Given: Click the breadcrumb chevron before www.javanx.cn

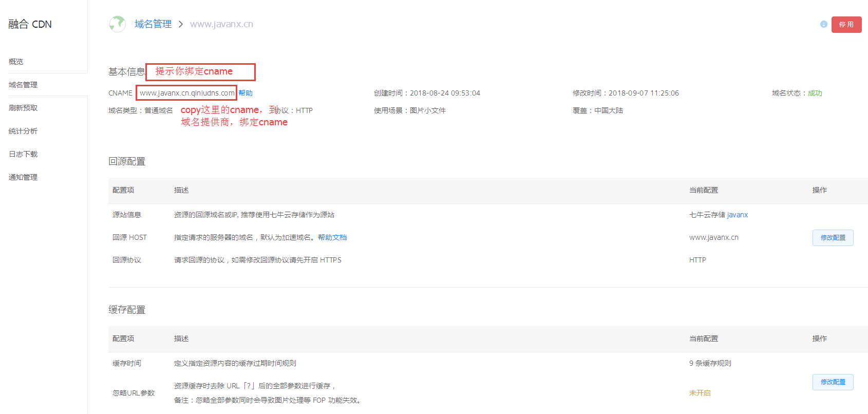Looking at the screenshot, I should (181, 24).
